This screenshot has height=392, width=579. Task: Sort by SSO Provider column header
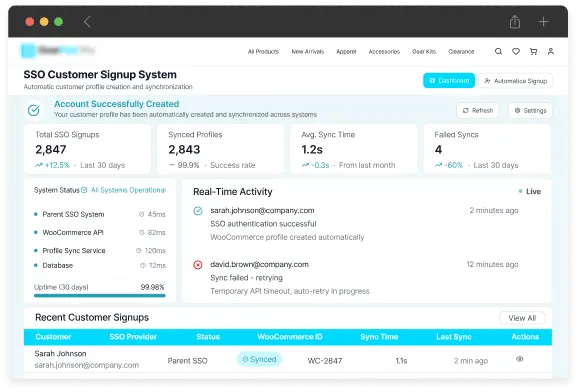point(133,337)
